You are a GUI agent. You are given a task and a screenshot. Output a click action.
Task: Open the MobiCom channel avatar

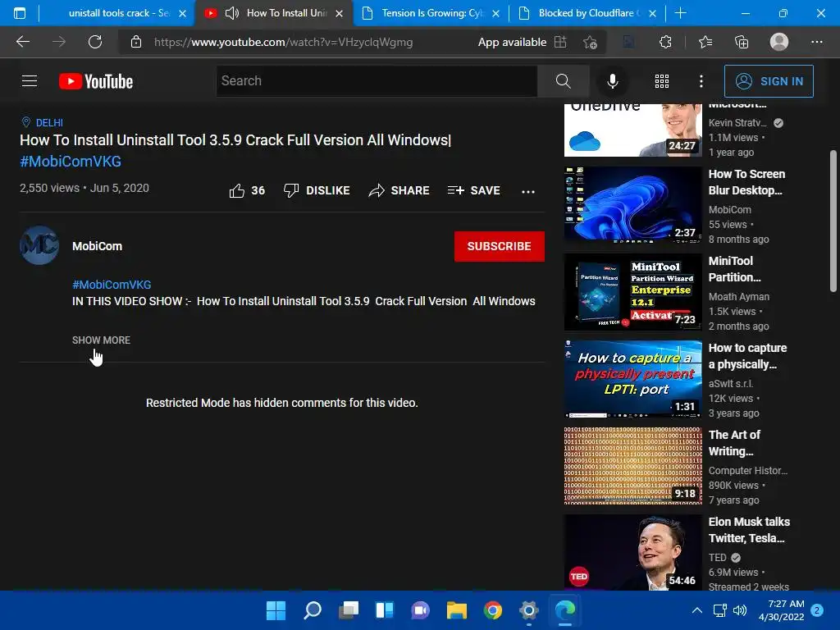click(x=39, y=245)
